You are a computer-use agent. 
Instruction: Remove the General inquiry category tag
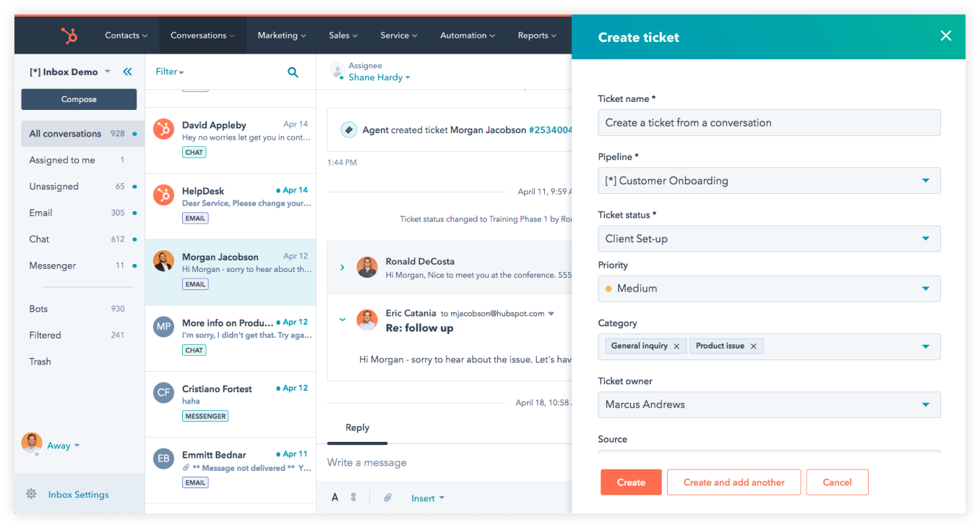click(676, 346)
